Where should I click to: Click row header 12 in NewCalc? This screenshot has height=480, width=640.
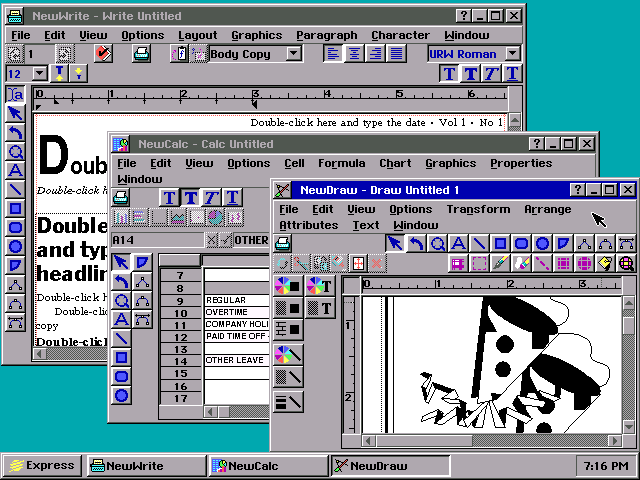click(x=180, y=338)
